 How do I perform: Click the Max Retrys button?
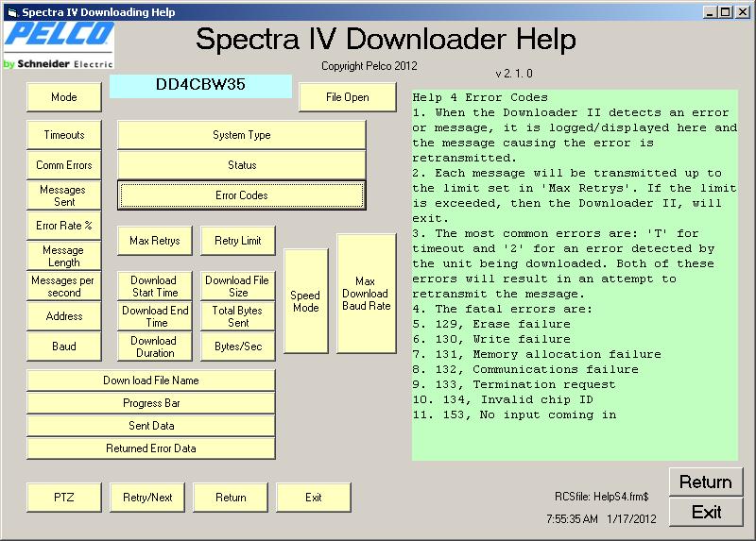point(155,241)
